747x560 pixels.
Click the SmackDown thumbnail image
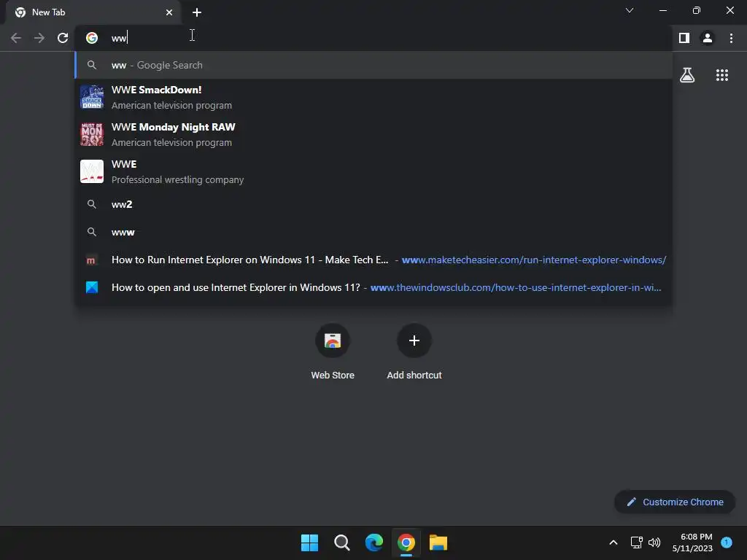click(x=92, y=97)
